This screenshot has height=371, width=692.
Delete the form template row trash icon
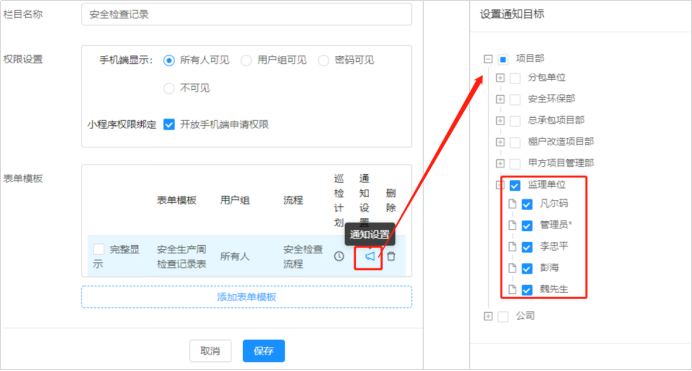click(x=391, y=256)
